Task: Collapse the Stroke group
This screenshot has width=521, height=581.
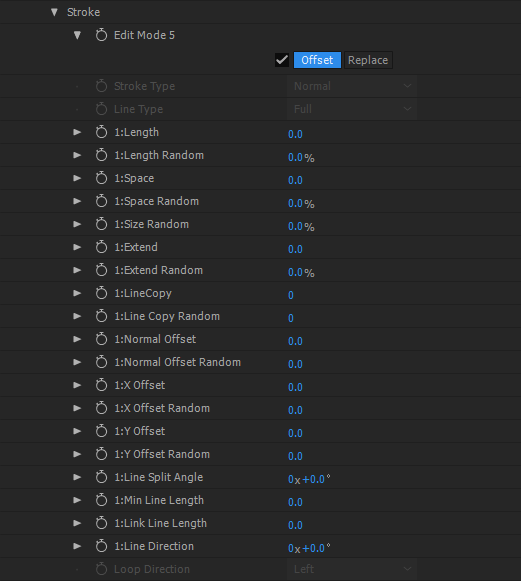Action: pos(54,12)
